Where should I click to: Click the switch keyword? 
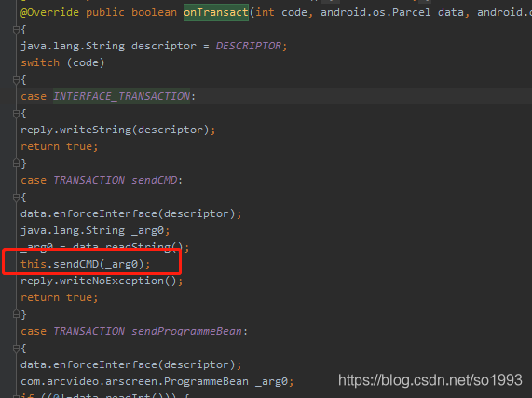[x=40, y=62]
